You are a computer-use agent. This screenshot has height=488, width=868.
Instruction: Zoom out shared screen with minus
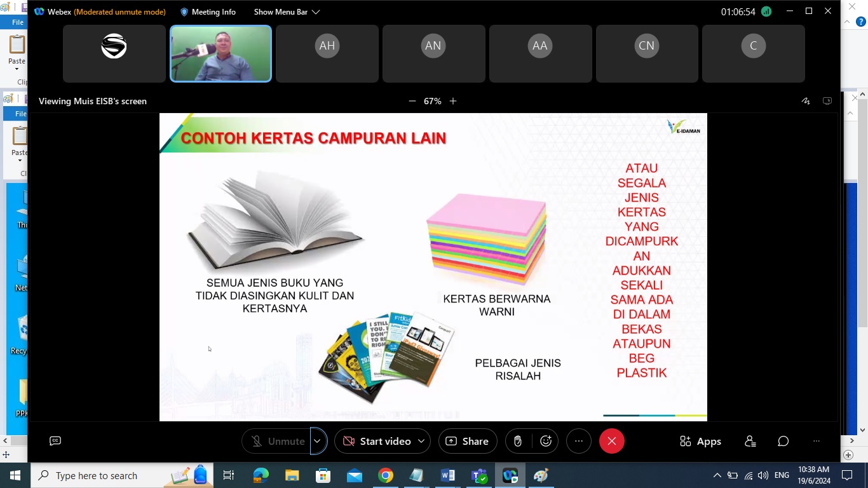pyautogui.click(x=412, y=101)
